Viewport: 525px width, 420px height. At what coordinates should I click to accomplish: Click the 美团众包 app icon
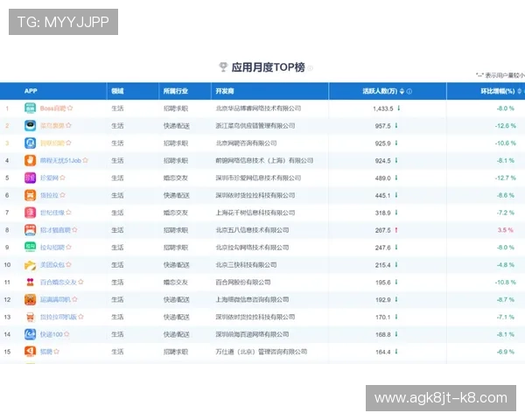[30, 265]
